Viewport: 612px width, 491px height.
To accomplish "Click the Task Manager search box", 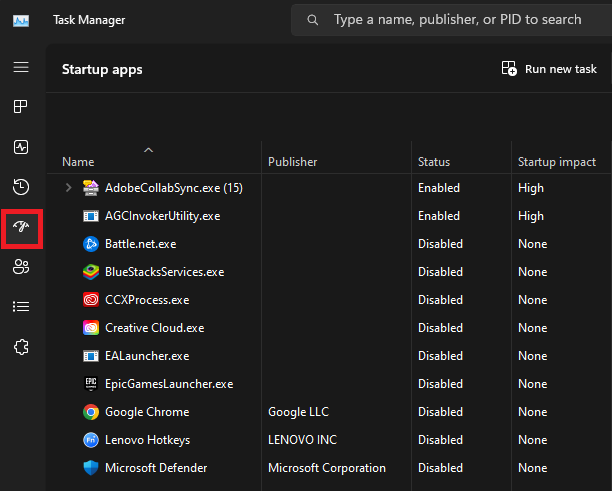I will (x=456, y=20).
